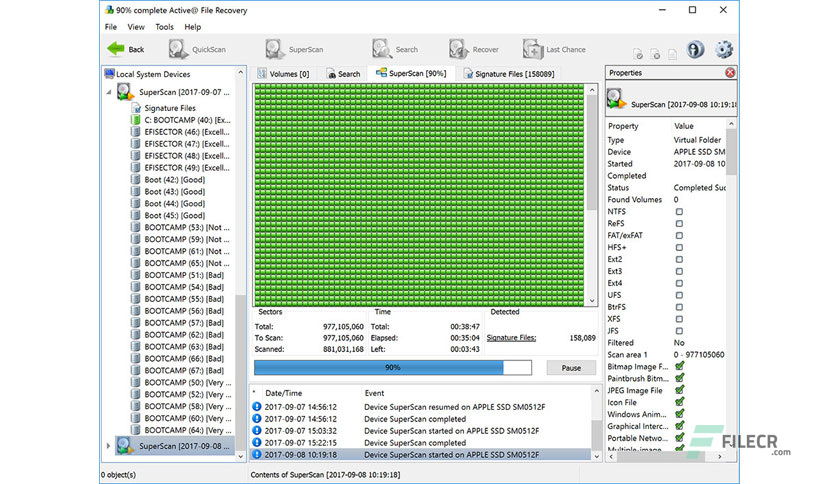The image size is (836, 484).
Task: Switch to Volumes [0] tab
Action: pos(283,74)
